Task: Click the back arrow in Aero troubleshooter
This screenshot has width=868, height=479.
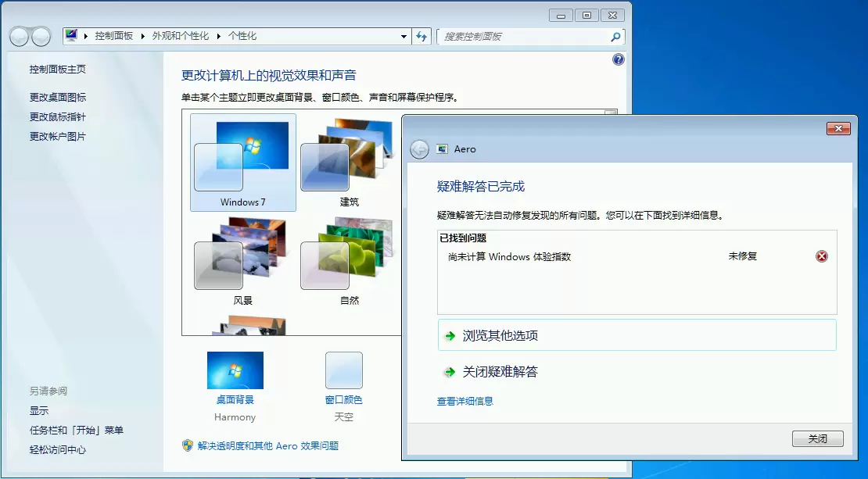Action: [x=420, y=149]
